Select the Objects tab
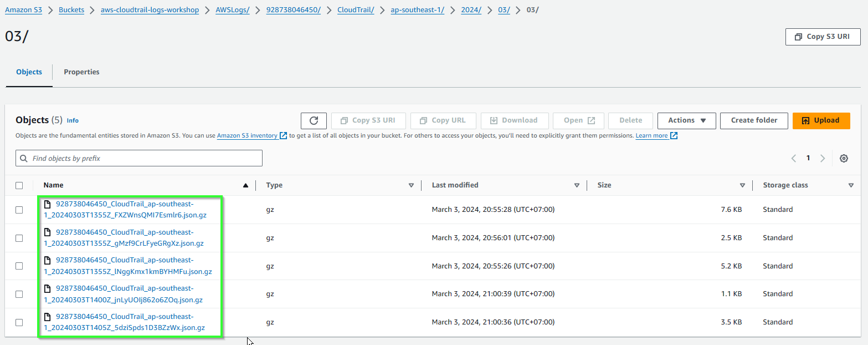Image resolution: width=868 pixels, height=345 pixels. click(x=29, y=72)
